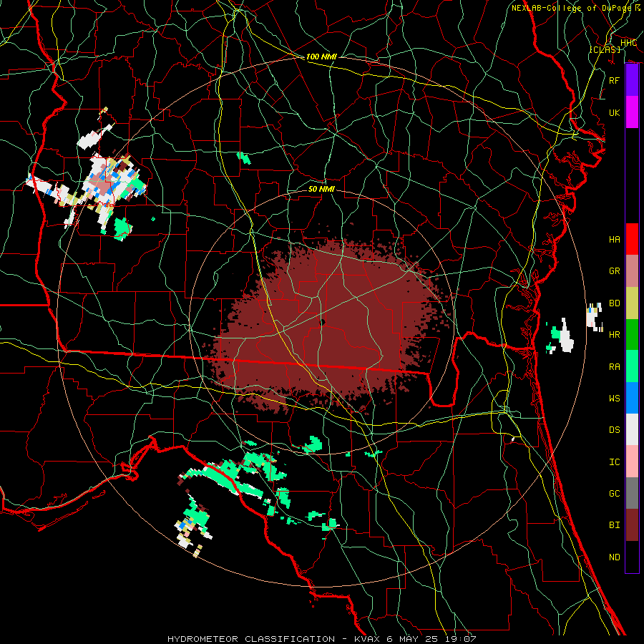Click the 'BD' legend label

[x=614, y=303]
